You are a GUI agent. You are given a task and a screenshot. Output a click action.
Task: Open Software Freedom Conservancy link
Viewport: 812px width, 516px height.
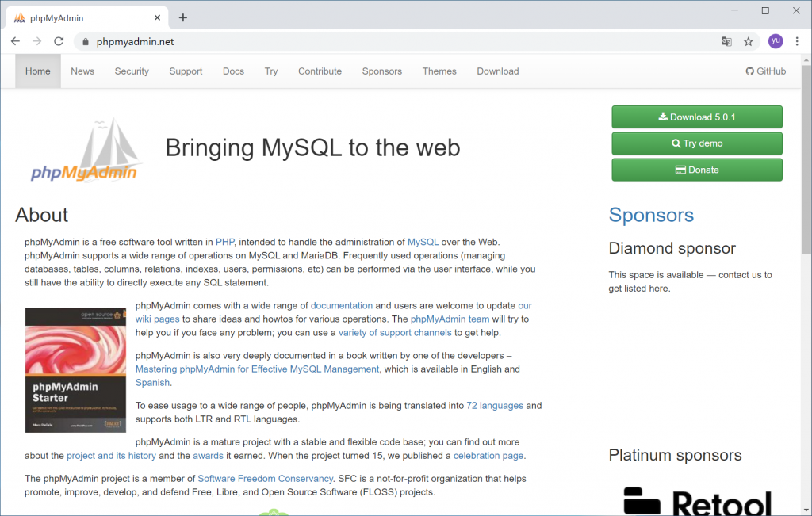pos(266,479)
